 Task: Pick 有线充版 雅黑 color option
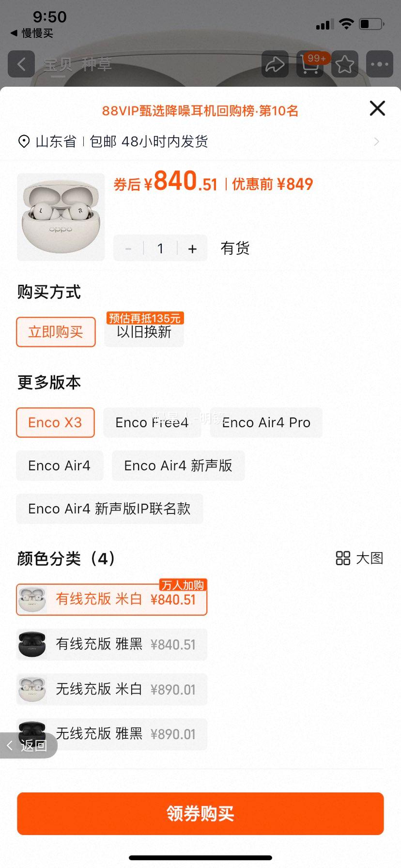coord(112,644)
